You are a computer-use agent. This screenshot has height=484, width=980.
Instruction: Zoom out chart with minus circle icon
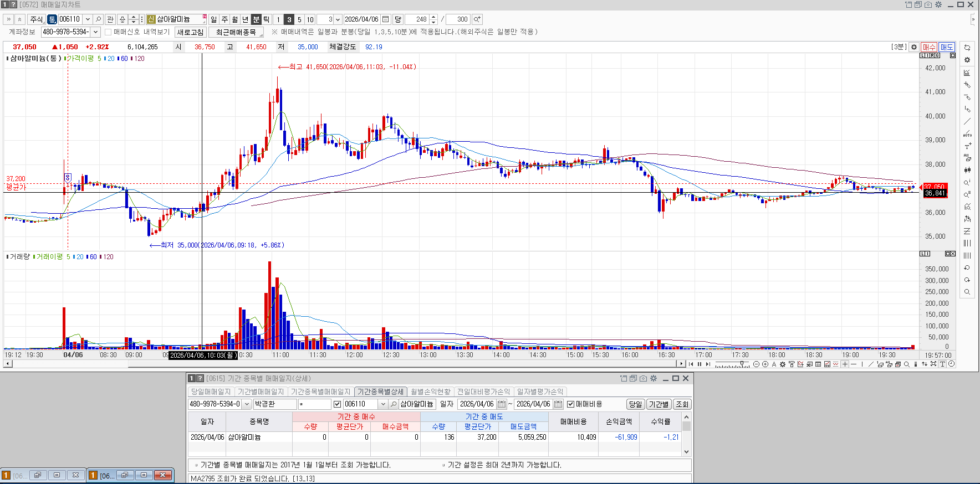pos(756,364)
